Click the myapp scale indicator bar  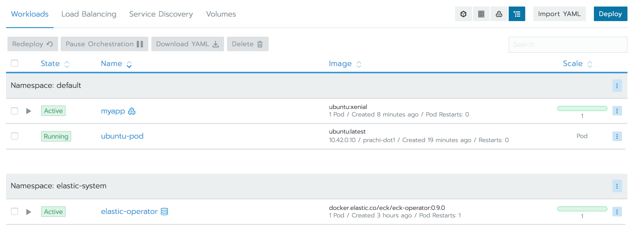[582, 108]
